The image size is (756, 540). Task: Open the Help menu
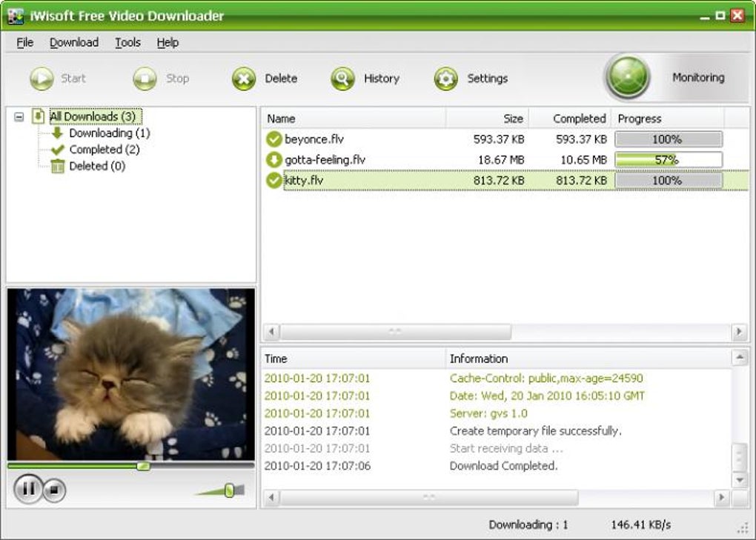tap(168, 43)
